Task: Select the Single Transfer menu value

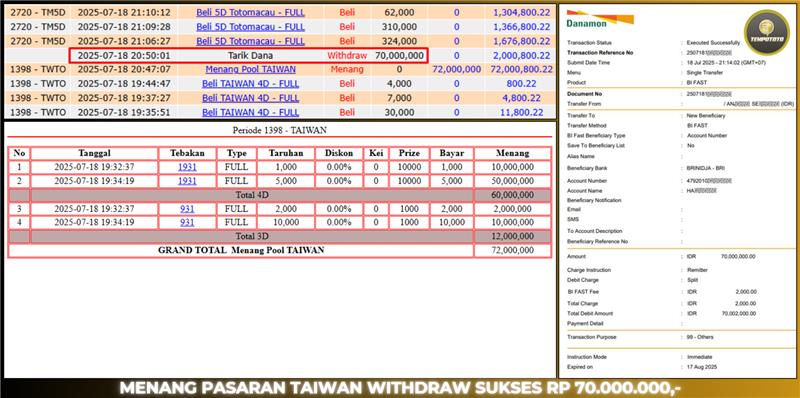Action: [x=705, y=72]
